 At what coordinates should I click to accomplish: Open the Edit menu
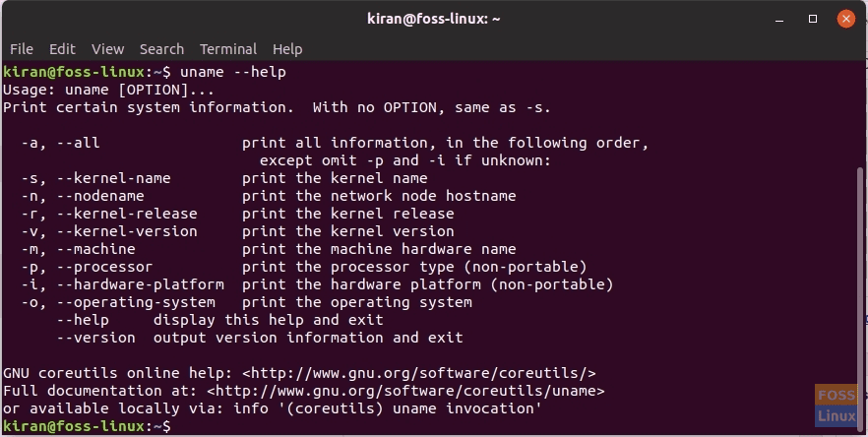coord(62,48)
